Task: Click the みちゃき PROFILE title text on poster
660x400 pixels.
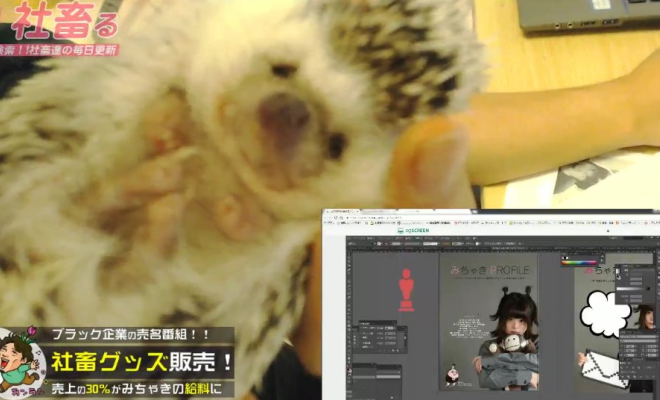Action: tap(489, 270)
